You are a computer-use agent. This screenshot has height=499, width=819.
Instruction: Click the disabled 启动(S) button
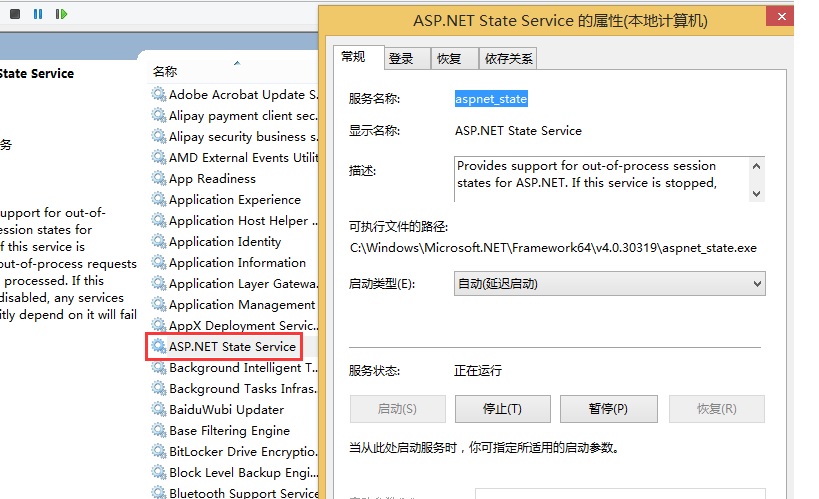pyautogui.click(x=397, y=409)
